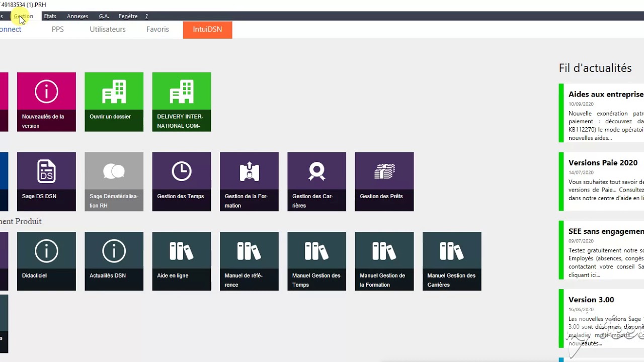Click the 10/09/2020 news date
This screenshot has height=362, width=644.
click(x=581, y=104)
